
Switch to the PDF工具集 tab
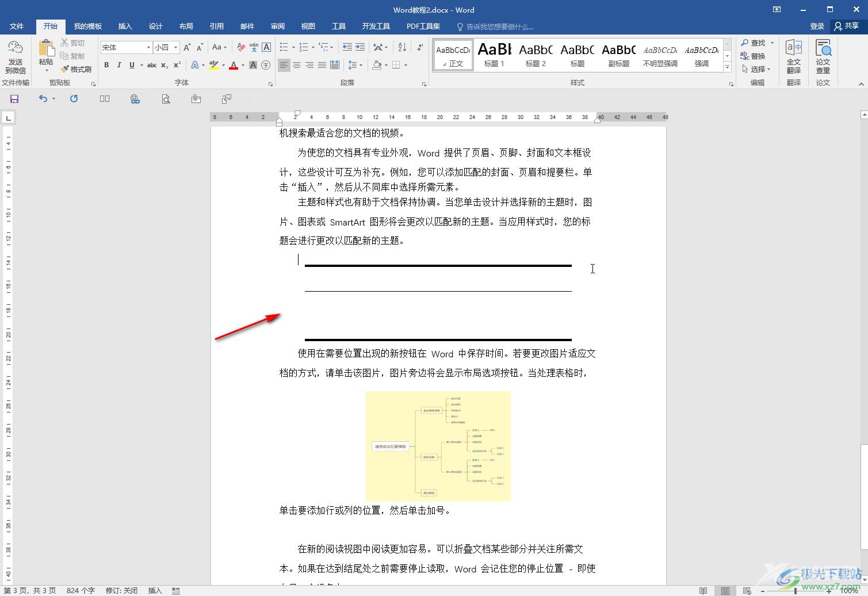point(423,26)
